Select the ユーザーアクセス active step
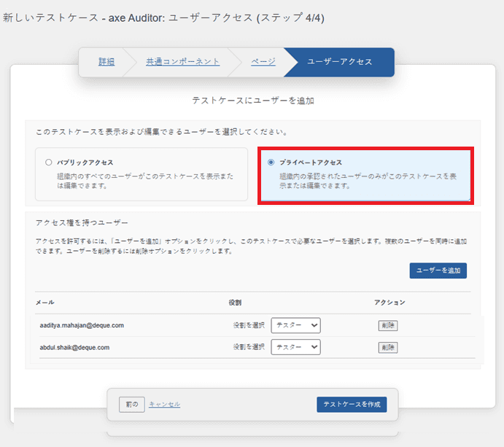Image resolution: width=504 pixels, height=447 pixels. (x=339, y=62)
